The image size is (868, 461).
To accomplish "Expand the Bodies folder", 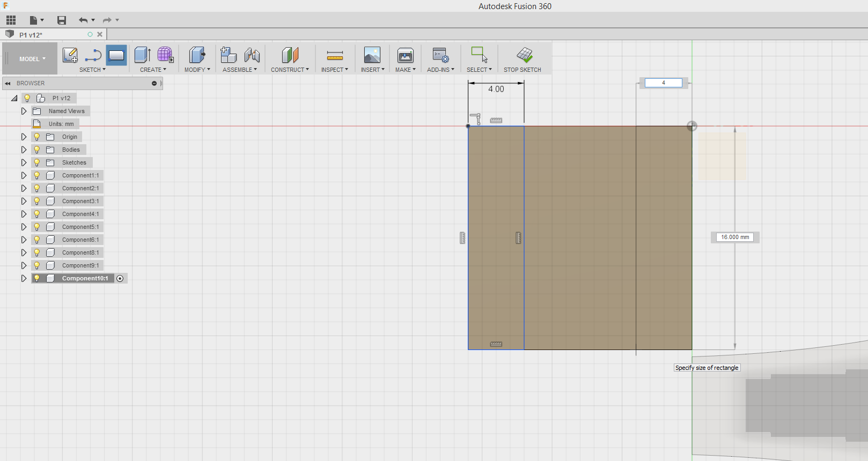I will pyautogui.click(x=24, y=150).
